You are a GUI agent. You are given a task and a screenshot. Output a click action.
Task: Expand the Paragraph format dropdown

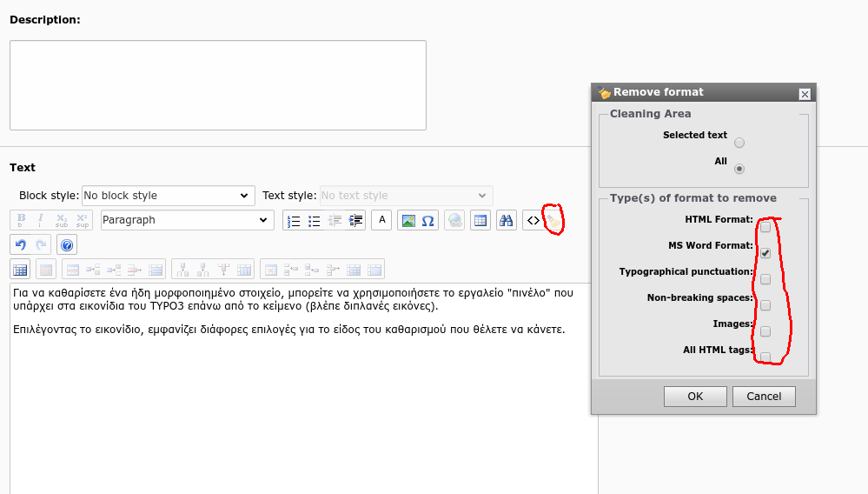187,221
